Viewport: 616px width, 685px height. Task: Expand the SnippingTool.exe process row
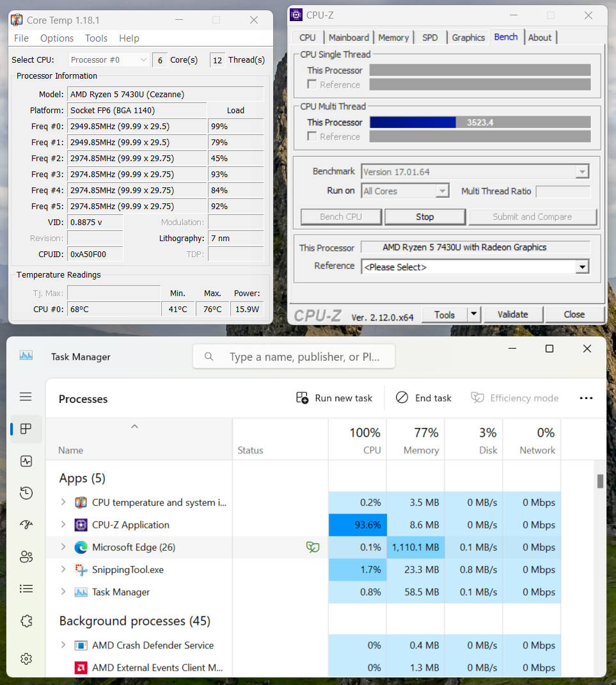(x=63, y=569)
